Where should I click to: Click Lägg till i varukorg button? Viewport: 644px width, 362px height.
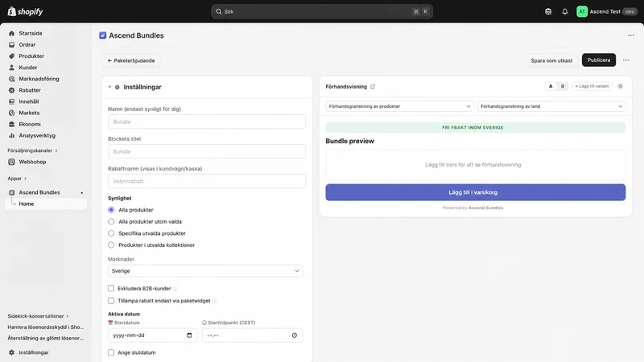click(x=476, y=192)
